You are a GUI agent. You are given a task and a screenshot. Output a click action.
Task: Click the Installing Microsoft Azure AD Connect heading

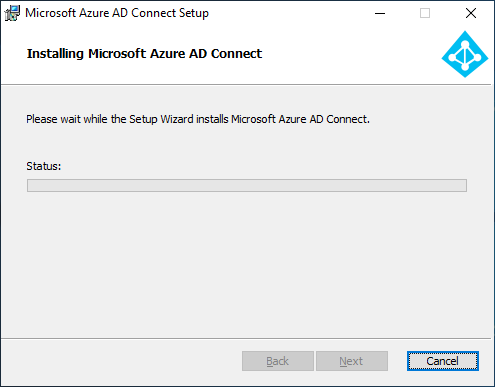pos(144,54)
